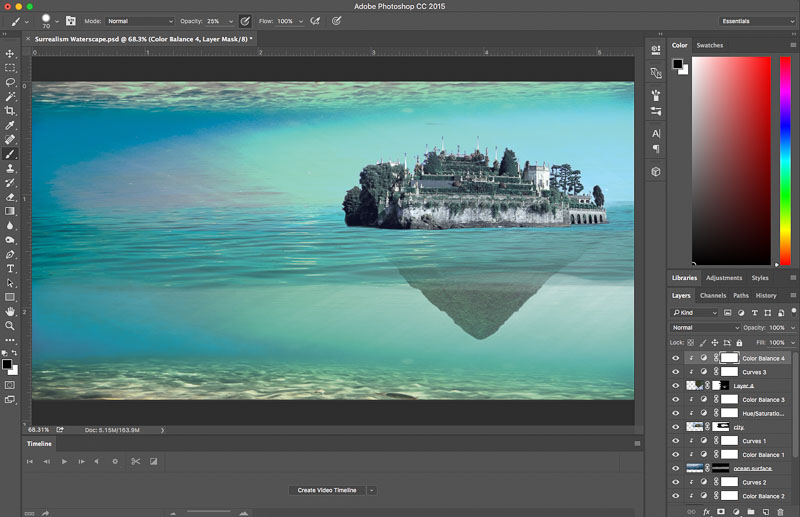Toggle pressure for opacity button
This screenshot has height=517, width=800.
coord(245,21)
